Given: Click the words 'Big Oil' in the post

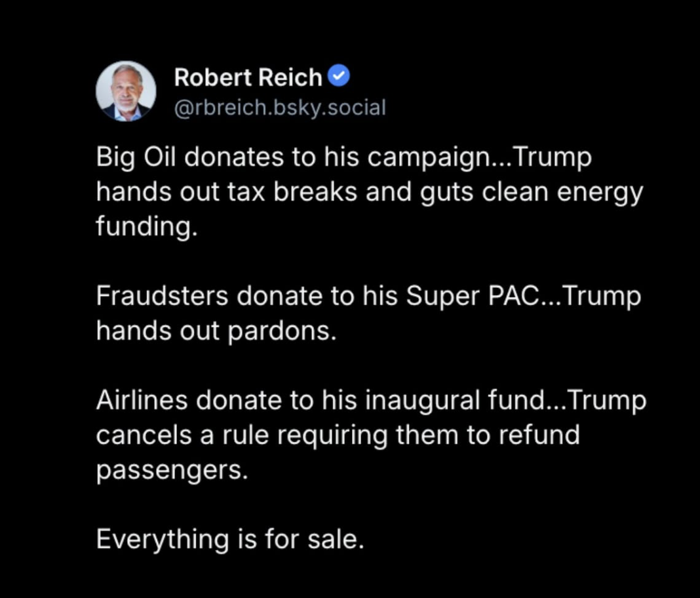Looking at the screenshot, I should click(136, 157).
